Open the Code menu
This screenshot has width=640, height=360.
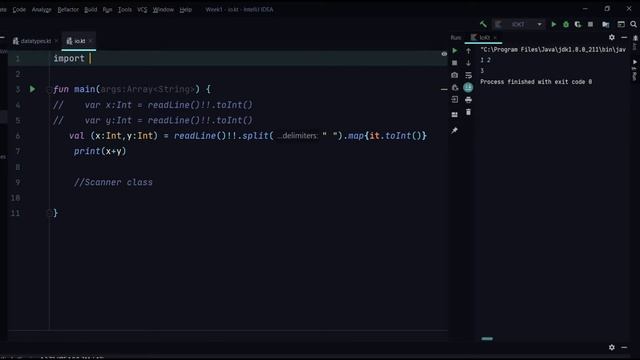[x=19, y=9]
